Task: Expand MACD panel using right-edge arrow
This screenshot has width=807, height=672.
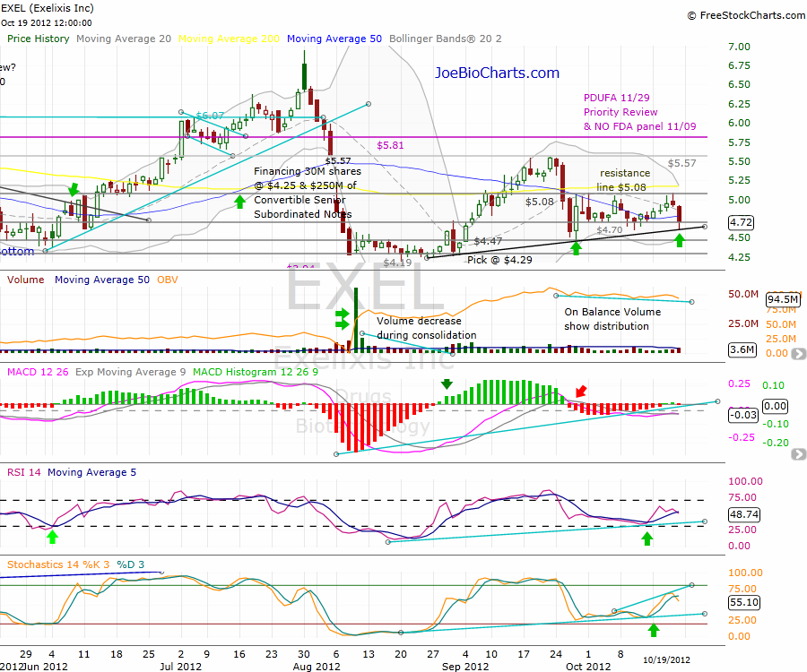Action: [x=798, y=455]
